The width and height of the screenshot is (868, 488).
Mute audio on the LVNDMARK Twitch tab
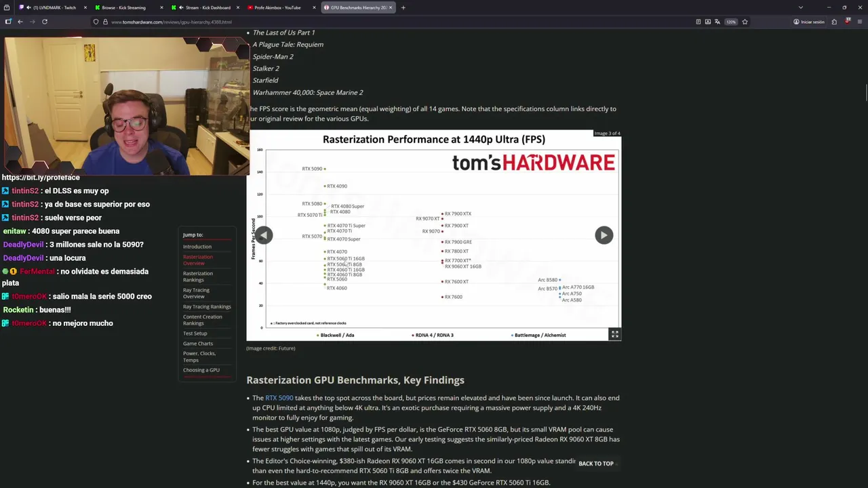tap(28, 7)
